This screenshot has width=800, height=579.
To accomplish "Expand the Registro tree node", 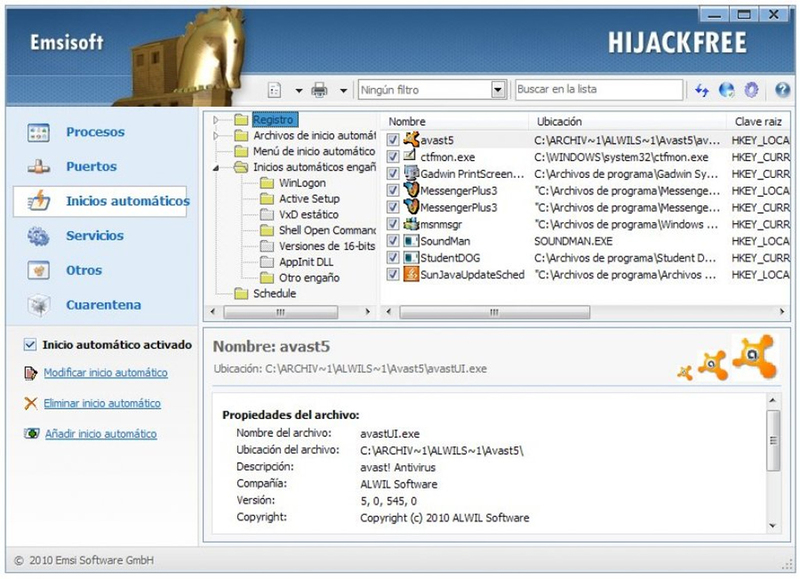I will [x=216, y=120].
